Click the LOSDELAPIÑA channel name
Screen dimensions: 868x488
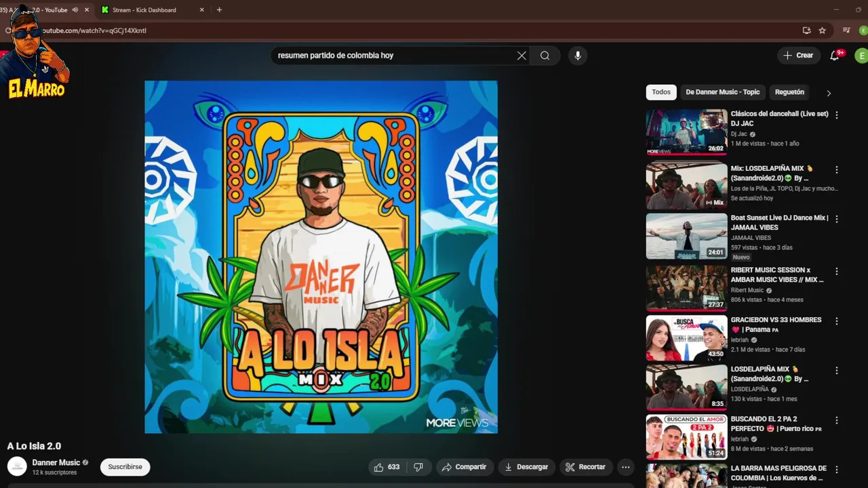point(749,390)
